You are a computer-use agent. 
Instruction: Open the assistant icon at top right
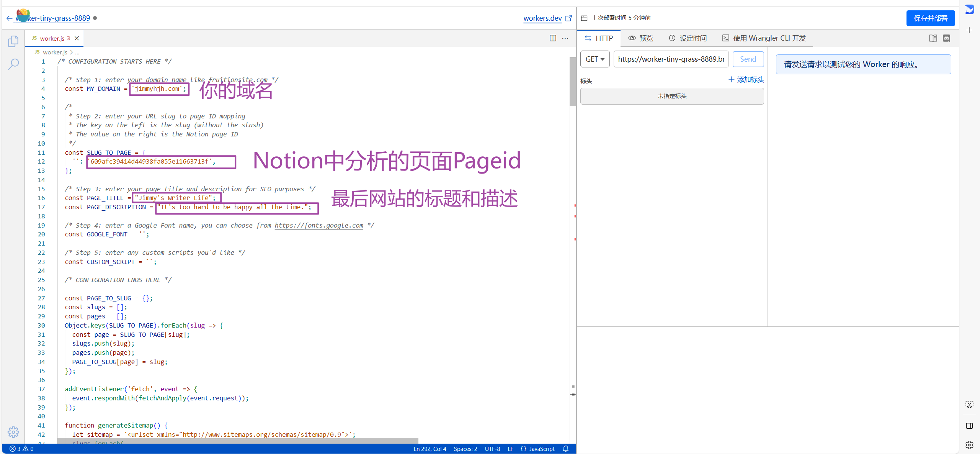pyautogui.click(x=969, y=9)
